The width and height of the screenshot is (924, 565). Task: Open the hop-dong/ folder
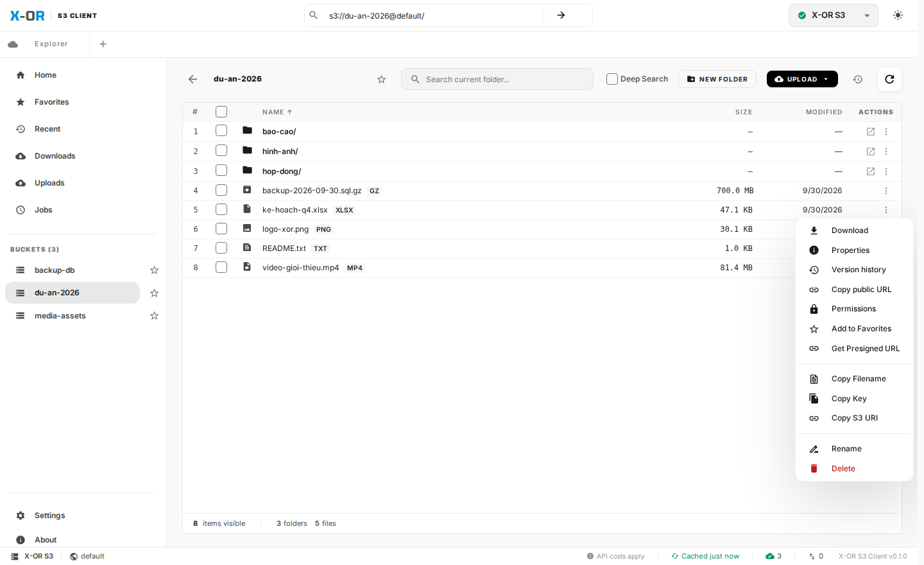(x=282, y=171)
